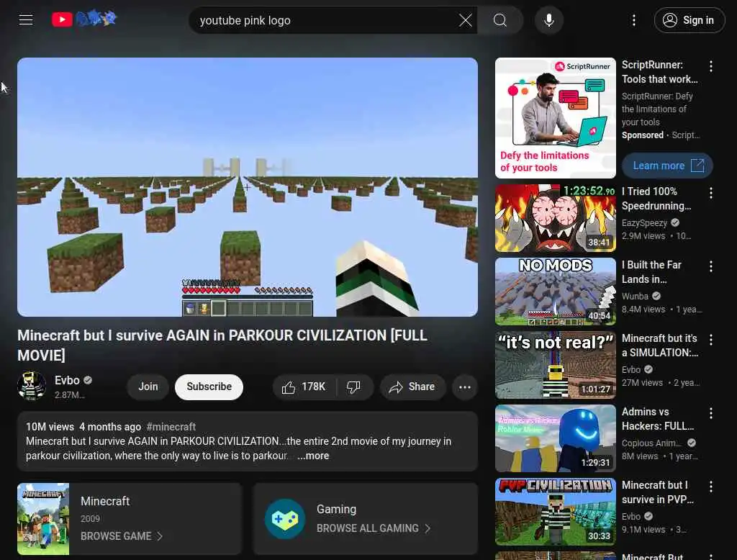Click the chevron next to BROWSE ALL GAMING
This screenshot has width=737, height=560.
[x=428, y=528]
